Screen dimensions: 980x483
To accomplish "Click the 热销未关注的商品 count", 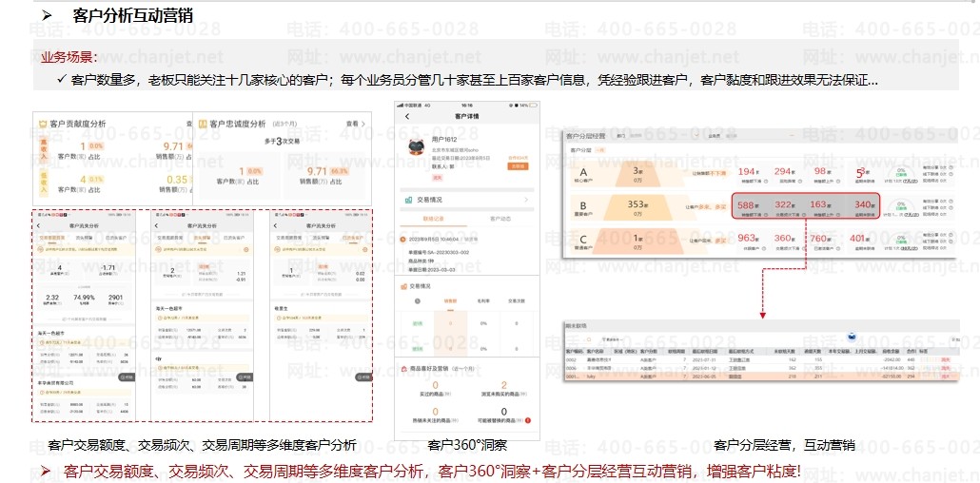I will [x=435, y=412].
